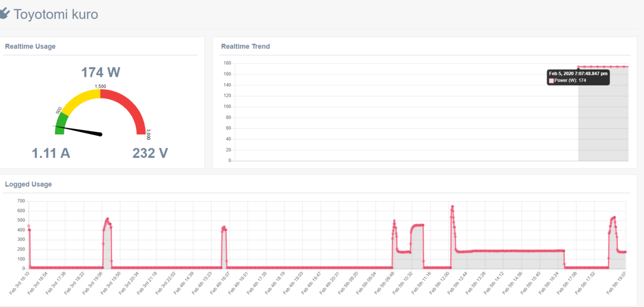Click the pink Power legend swatch in tooltip

[551, 80]
